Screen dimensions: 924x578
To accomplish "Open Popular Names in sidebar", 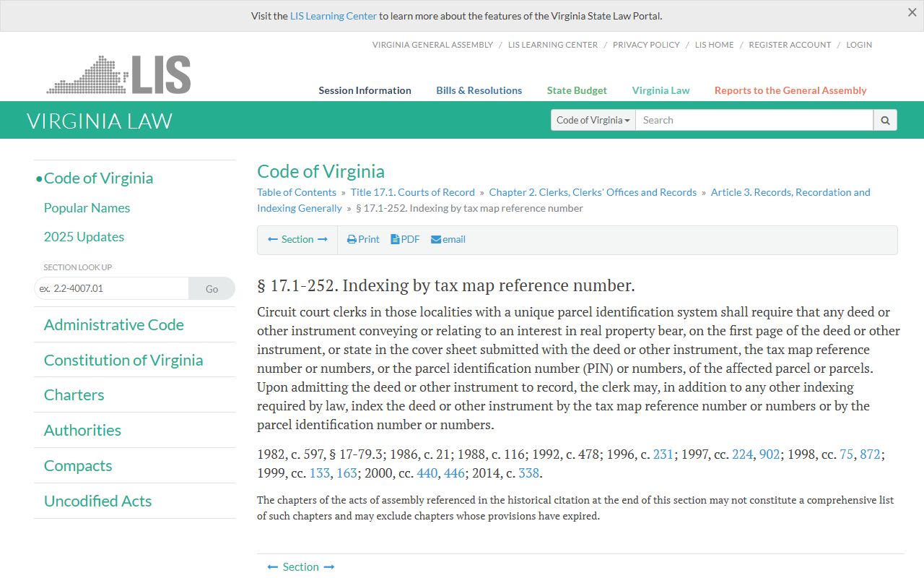I will [x=87, y=207].
